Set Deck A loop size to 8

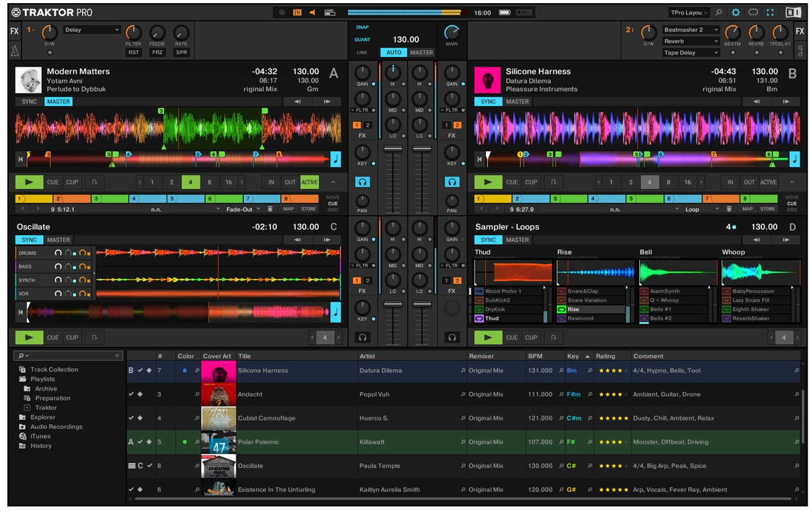[209, 182]
